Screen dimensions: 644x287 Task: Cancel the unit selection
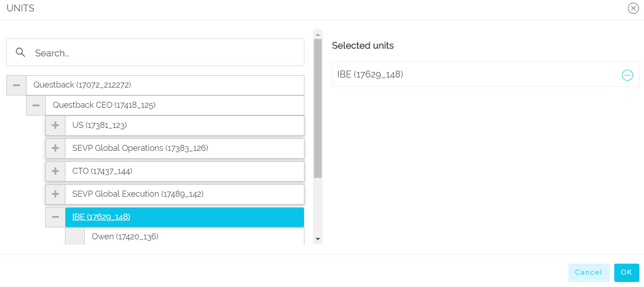click(x=589, y=272)
